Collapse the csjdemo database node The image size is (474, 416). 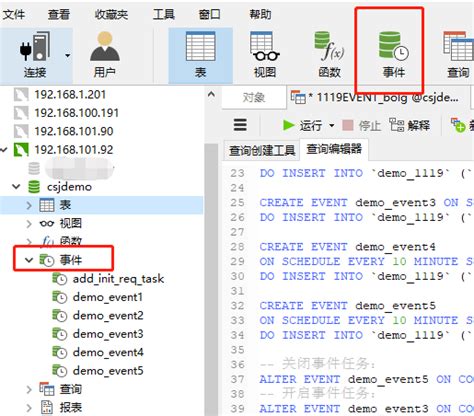pos(16,186)
